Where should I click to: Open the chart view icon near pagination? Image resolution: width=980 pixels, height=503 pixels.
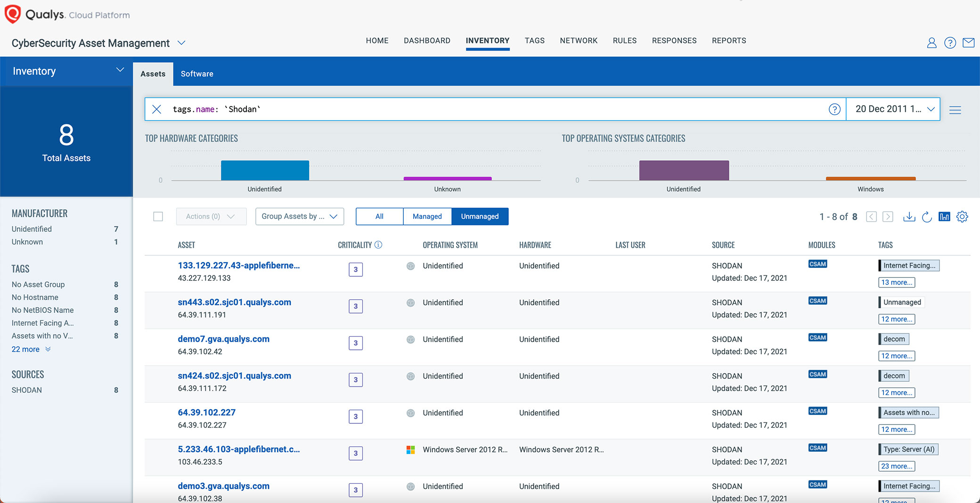point(944,216)
